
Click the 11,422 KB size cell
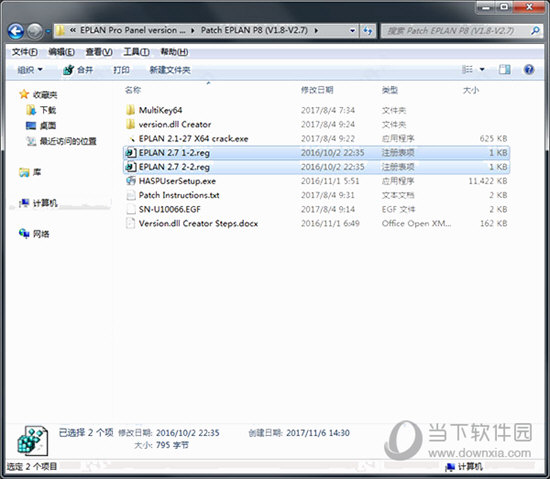(488, 181)
